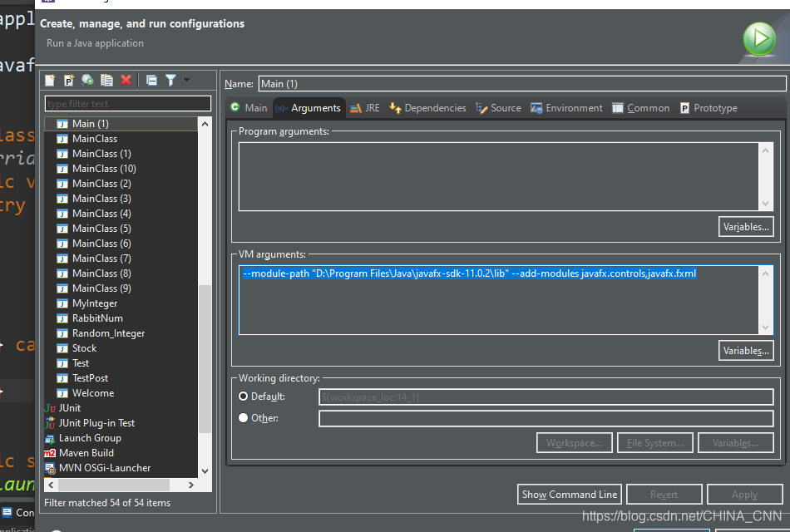Select JUnit Plug-in Test launch type

(96, 423)
